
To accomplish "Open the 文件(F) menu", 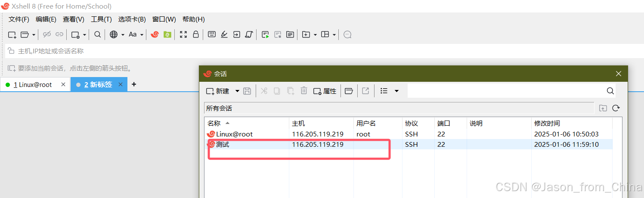I will click(19, 19).
